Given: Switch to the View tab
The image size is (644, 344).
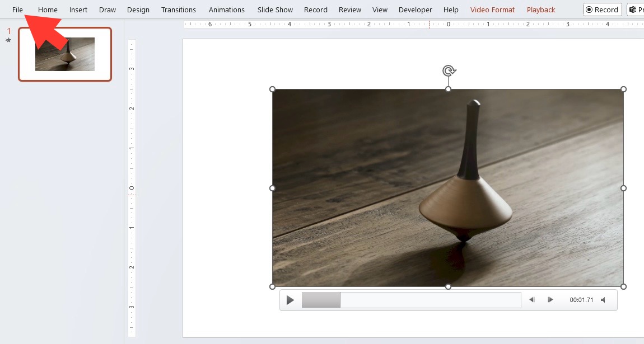Looking at the screenshot, I should [x=380, y=10].
